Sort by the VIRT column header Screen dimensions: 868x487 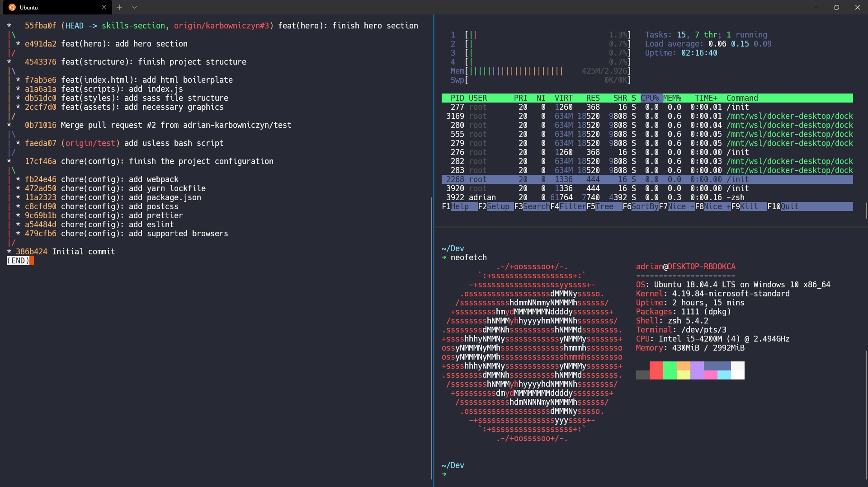click(x=564, y=98)
